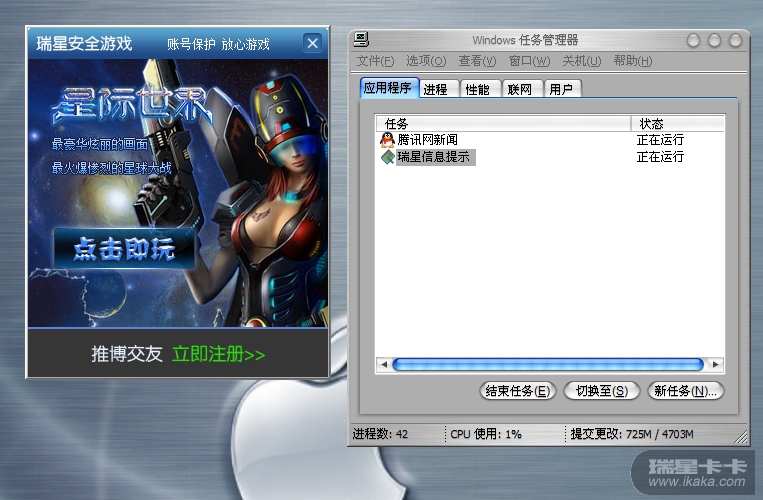Open the 帮助(H) menu

633,61
